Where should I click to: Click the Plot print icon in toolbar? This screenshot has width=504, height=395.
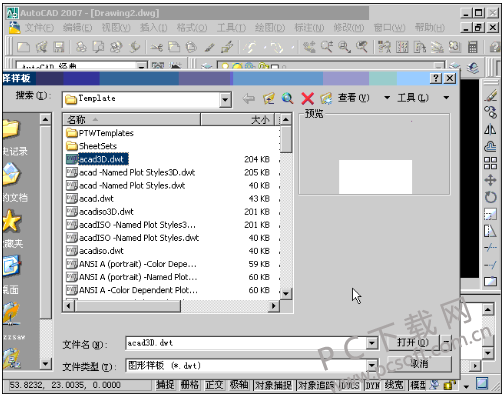click(x=81, y=47)
